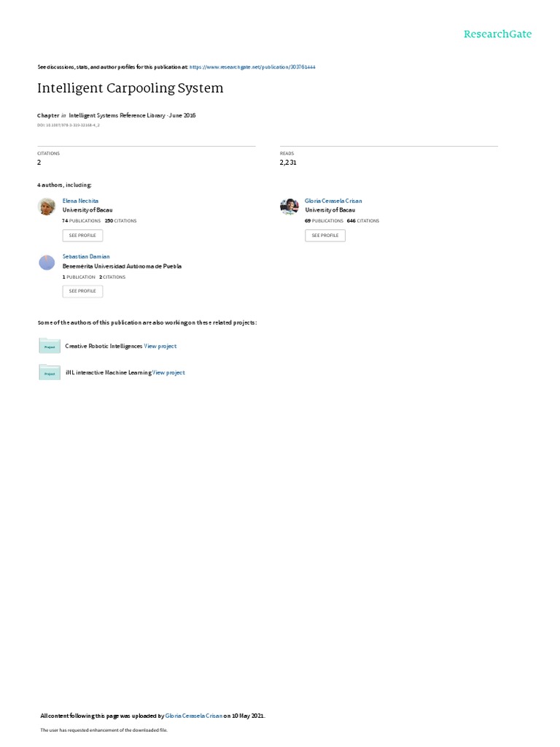The image size is (560, 747).
Task: Click Sebastian Damian's avatar icon
Action: click(47, 263)
